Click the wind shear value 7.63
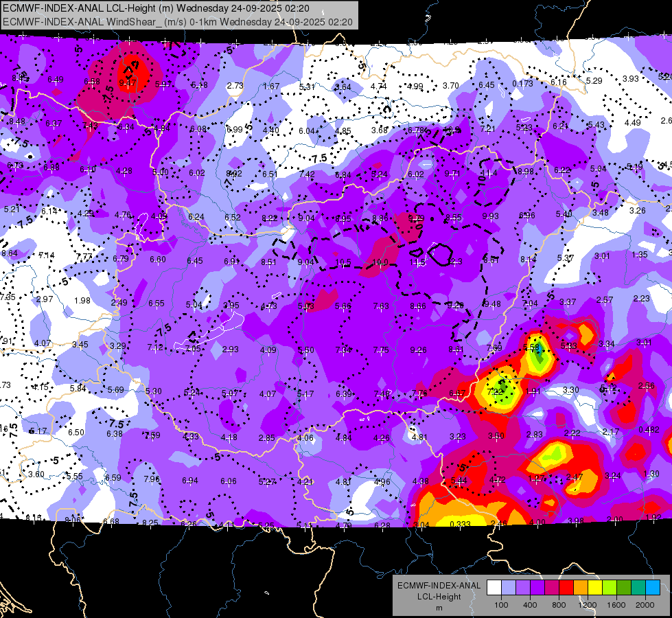The width and height of the screenshot is (672, 618). (381, 306)
